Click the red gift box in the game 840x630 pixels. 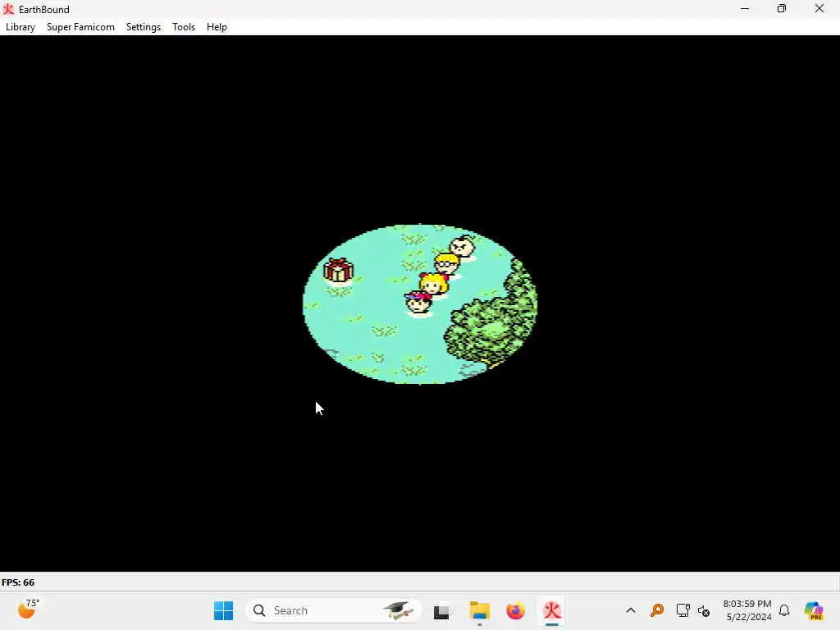[x=338, y=270]
